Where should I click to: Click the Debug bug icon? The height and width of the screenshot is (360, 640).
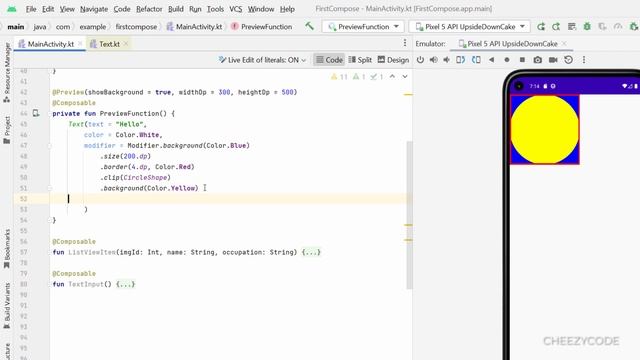[x=587, y=27]
